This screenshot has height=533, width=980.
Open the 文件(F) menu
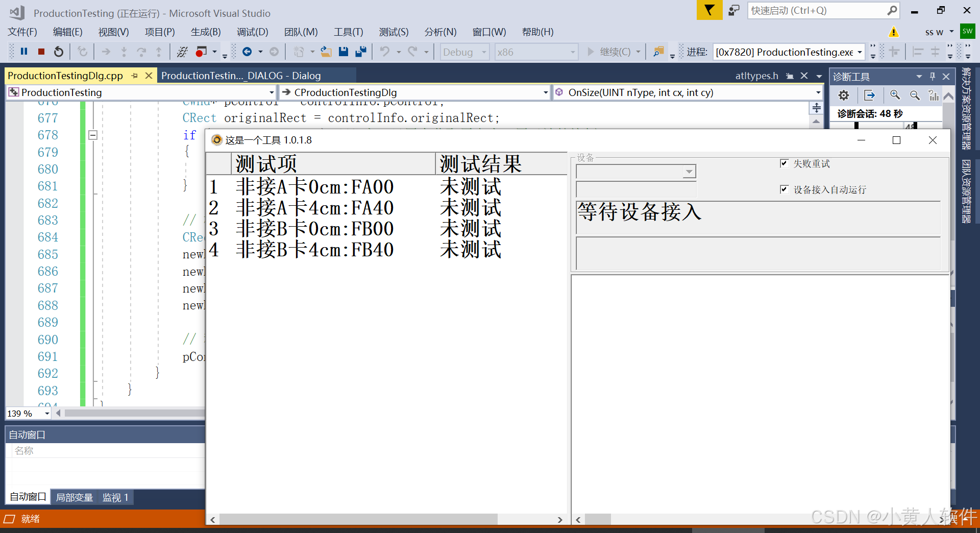(x=22, y=32)
